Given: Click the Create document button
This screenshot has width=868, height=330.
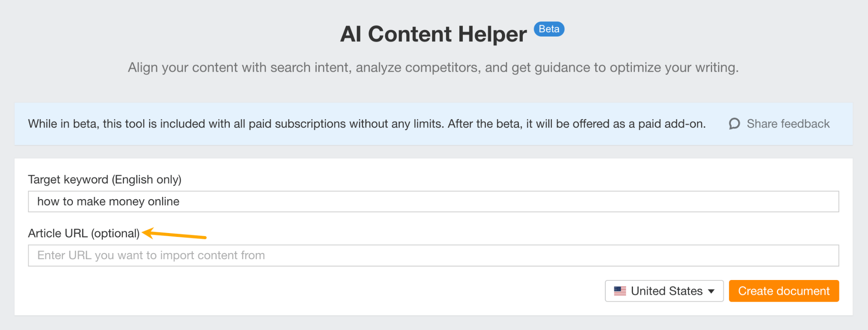Looking at the screenshot, I should click(784, 291).
